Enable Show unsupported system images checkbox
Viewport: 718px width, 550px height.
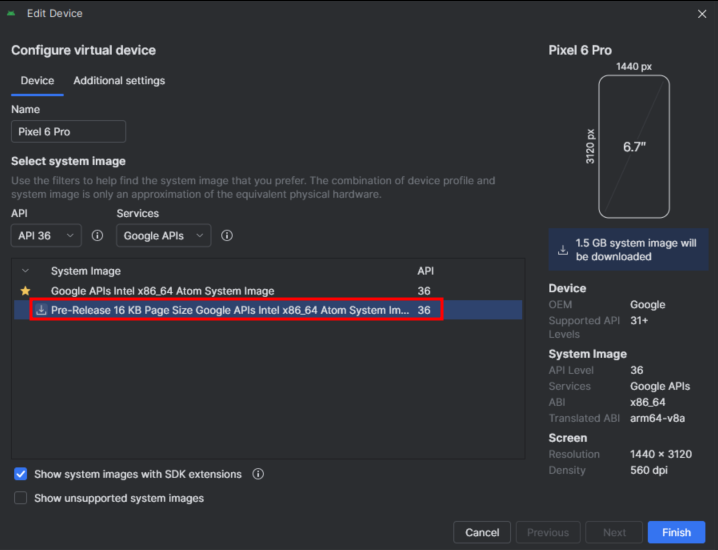click(x=21, y=498)
